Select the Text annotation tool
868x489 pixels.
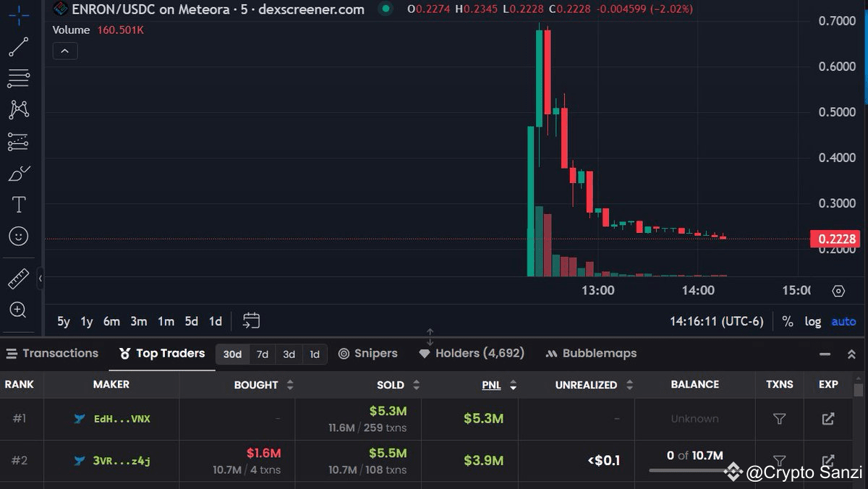tap(19, 205)
